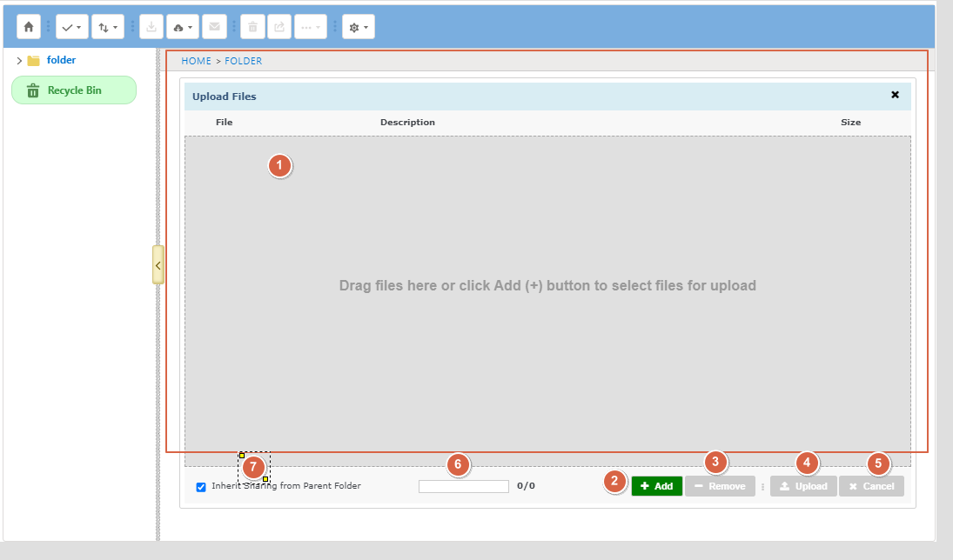Viewport: 953px width, 560px height.
Task: Open the gear settings dropdown
Action: 358,27
